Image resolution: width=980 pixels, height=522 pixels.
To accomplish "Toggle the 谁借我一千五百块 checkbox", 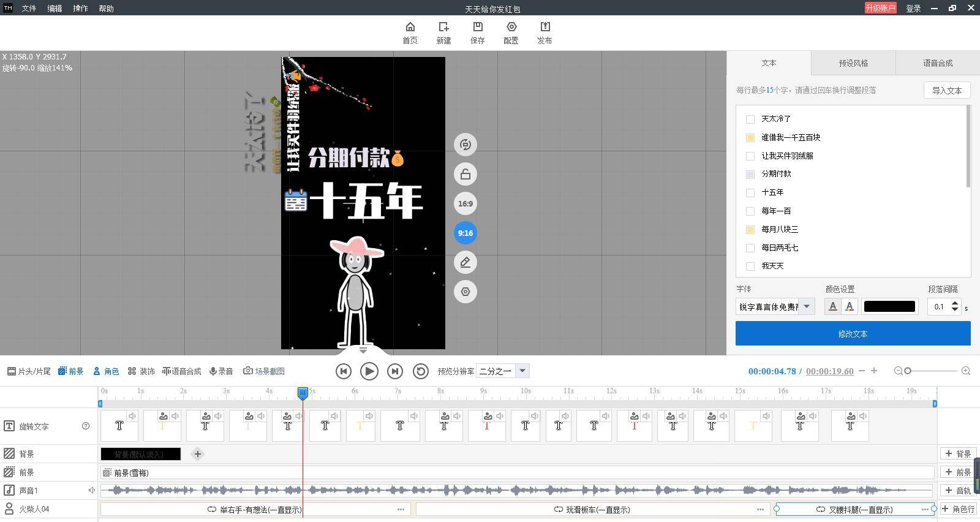I will coord(750,137).
